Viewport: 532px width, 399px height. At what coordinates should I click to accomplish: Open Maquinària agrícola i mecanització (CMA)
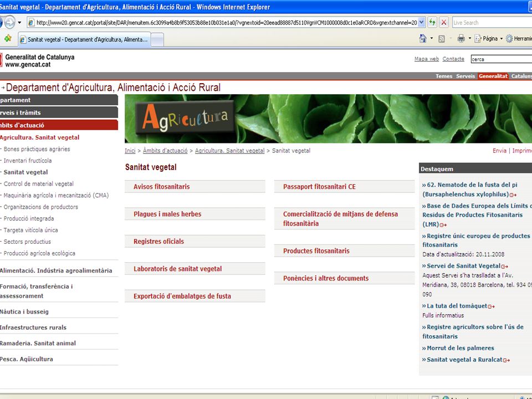(56, 195)
